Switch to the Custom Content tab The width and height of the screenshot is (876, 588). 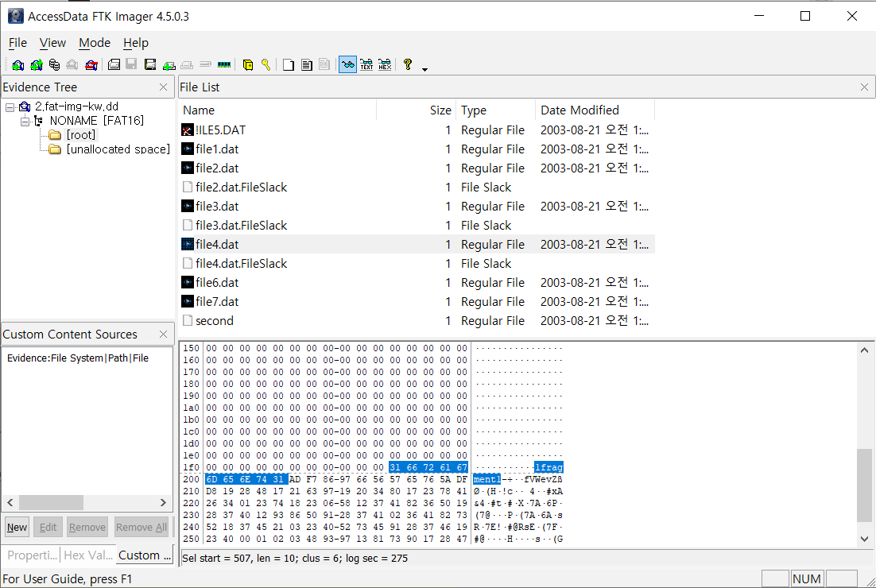tap(145, 555)
